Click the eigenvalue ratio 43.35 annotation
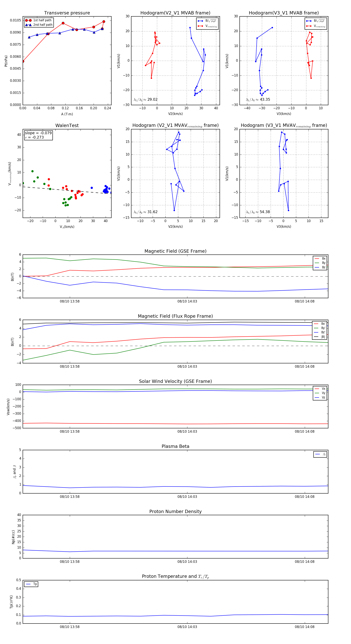 (x=258, y=100)
